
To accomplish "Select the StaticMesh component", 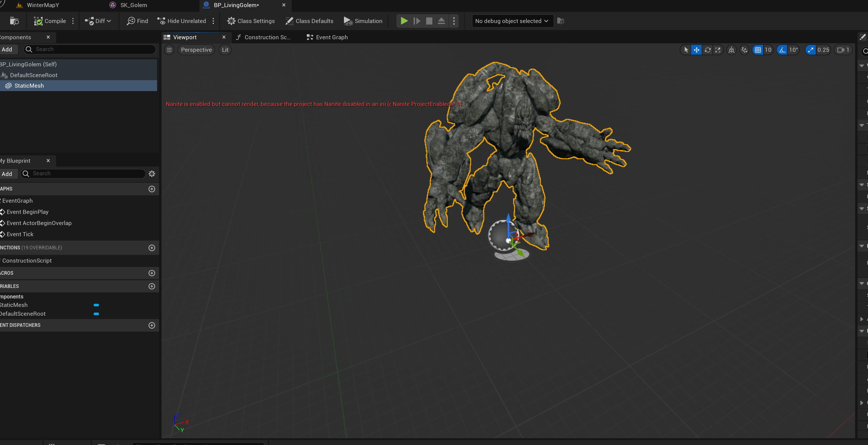I will tap(79, 86).
